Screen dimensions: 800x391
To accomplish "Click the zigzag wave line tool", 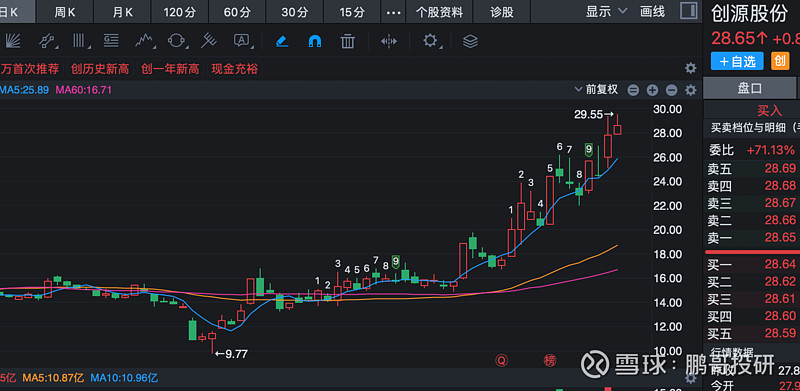I will click(144, 41).
